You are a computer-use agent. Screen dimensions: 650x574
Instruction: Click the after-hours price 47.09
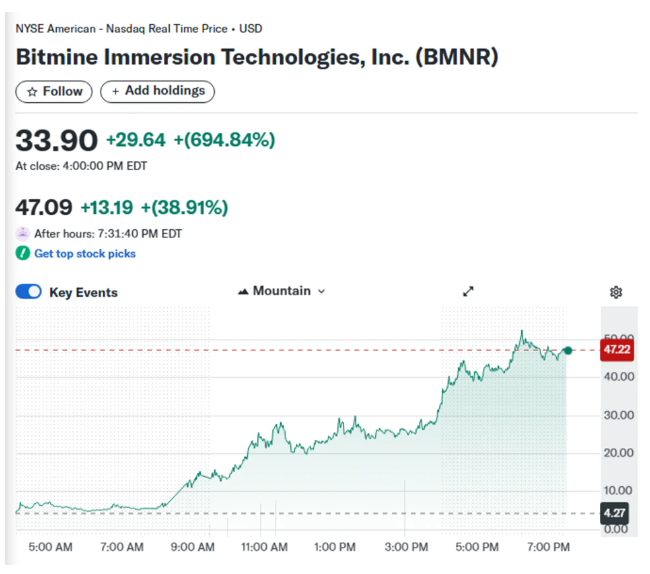tap(44, 207)
